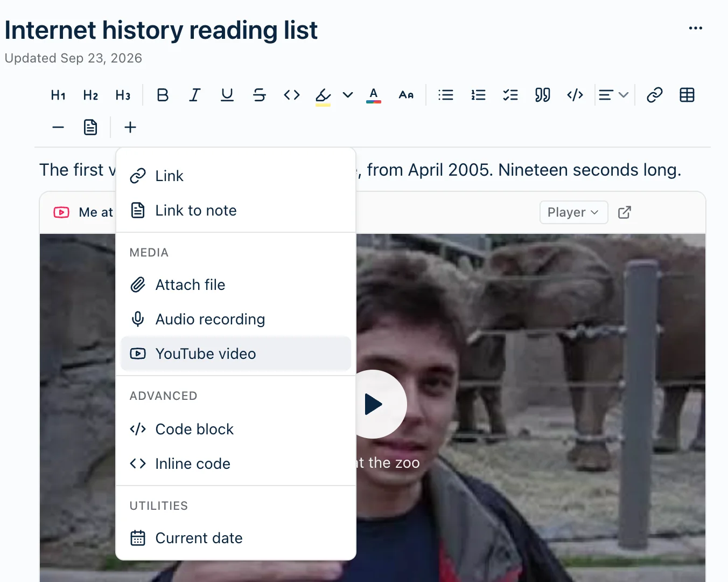Insert a bulleted list
The width and height of the screenshot is (728, 582).
pos(446,95)
